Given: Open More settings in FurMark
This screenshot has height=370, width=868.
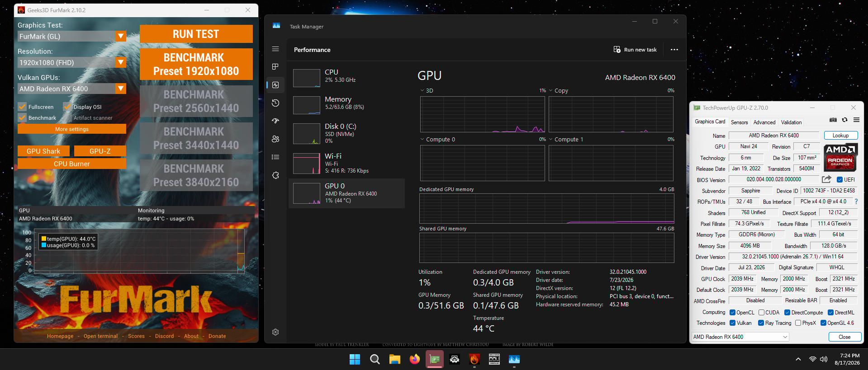Looking at the screenshot, I should 71,129.
